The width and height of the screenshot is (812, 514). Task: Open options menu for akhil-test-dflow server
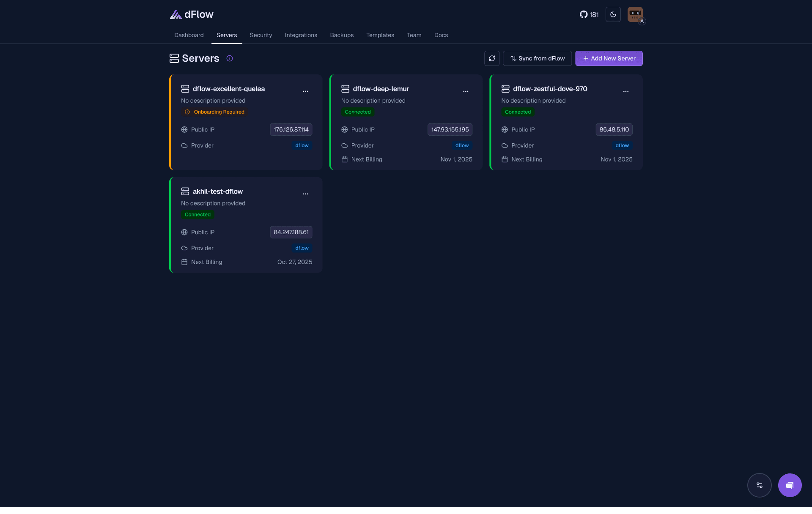click(306, 194)
